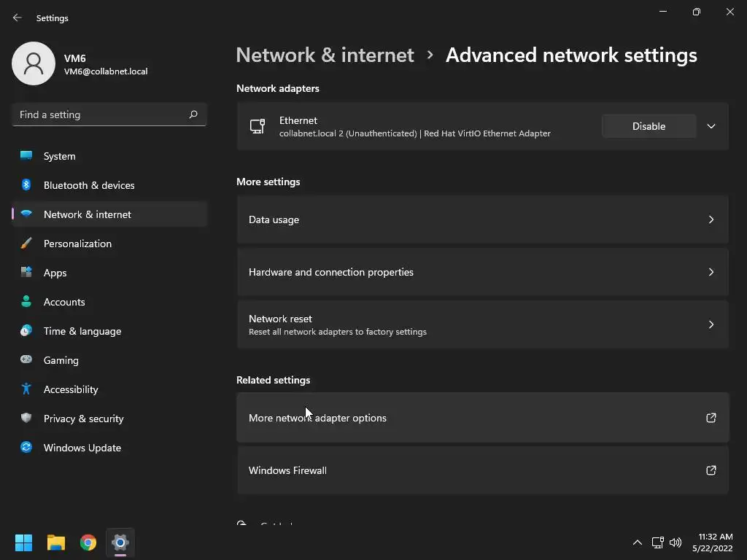Screen dimensions: 747x560
Task: Open Data usage settings
Action: 482,219
